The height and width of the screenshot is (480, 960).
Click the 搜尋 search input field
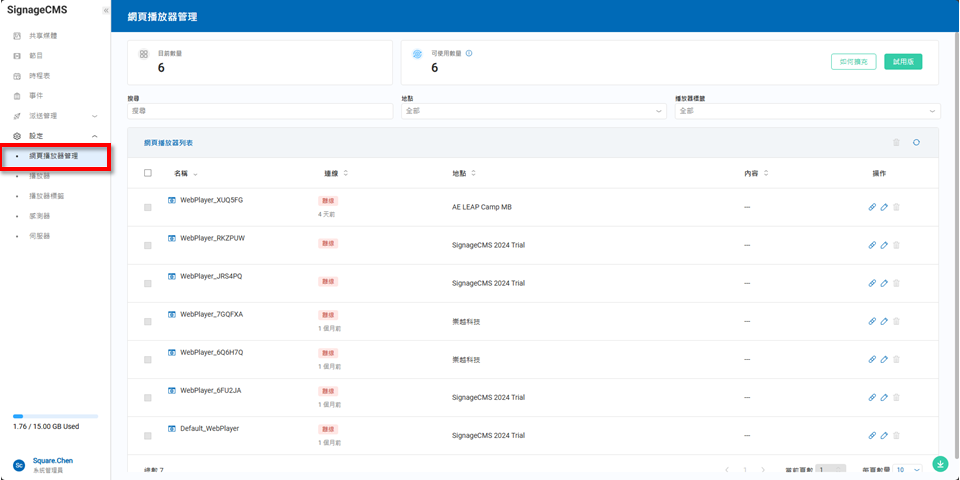click(260, 111)
